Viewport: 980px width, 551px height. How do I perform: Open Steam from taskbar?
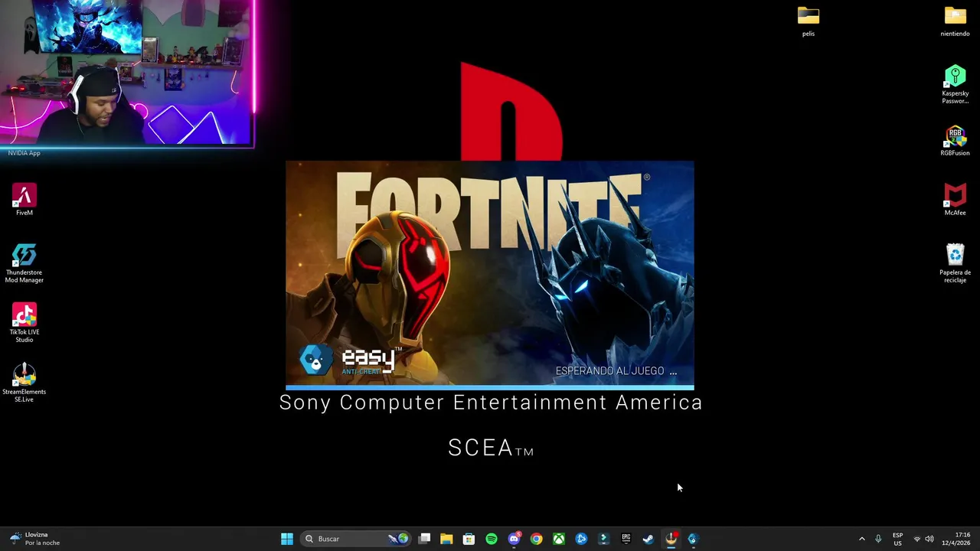[x=648, y=539]
